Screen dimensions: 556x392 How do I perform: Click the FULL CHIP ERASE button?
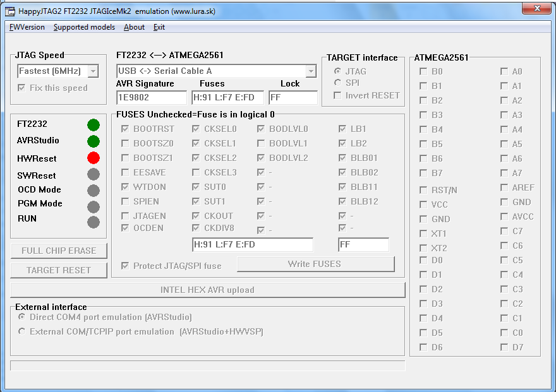coord(59,251)
